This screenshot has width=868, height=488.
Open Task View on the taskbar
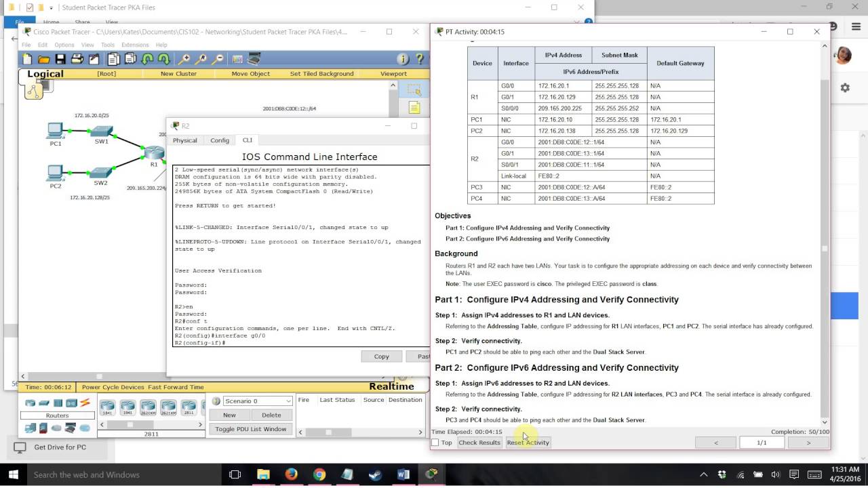(x=235, y=474)
